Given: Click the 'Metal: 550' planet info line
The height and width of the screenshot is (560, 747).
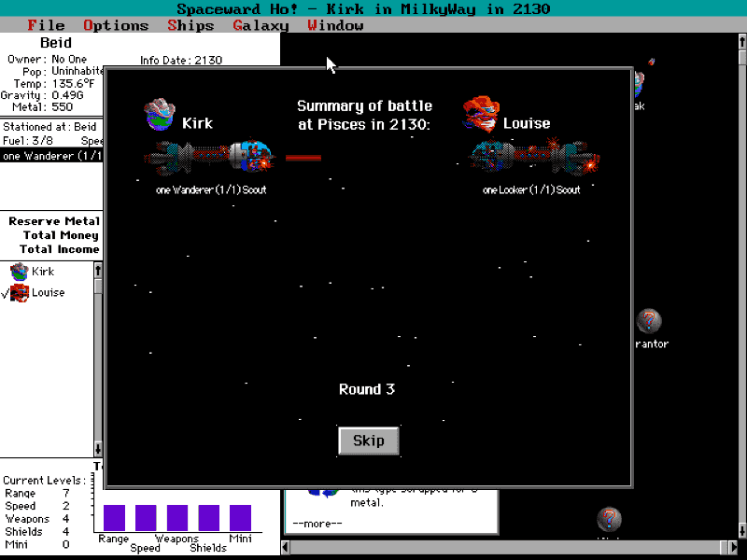Looking at the screenshot, I should (42, 106).
